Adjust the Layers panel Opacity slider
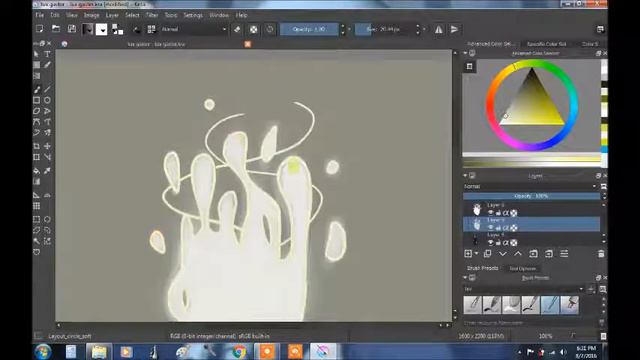 click(531, 196)
